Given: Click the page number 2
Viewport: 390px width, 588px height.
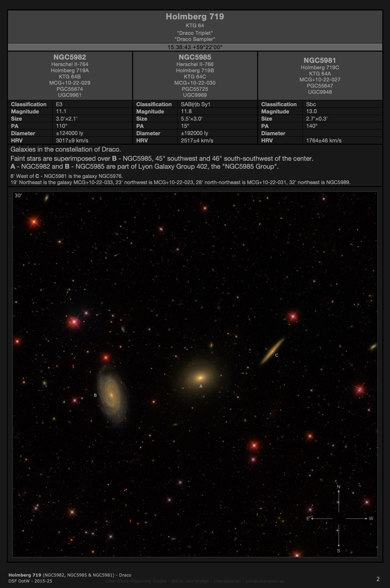Looking at the screenshot, I should pos(378,579).
